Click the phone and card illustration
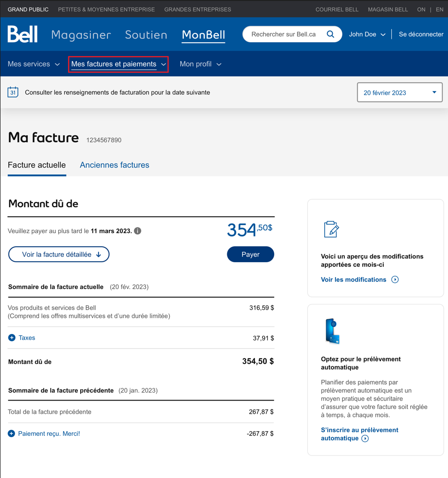The height and width of the screenshot is (478, 448). pyautogui.click(x=332, y=331)
